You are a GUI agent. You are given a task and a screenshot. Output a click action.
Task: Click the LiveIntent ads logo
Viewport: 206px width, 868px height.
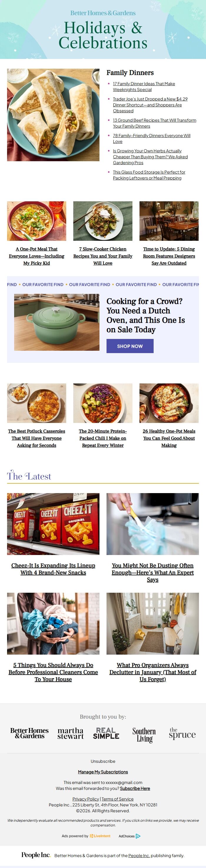coord(100,836)
